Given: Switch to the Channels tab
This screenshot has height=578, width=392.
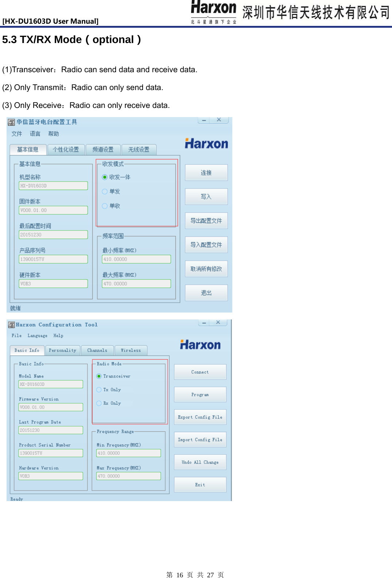Looking at the screenshot, I should pyautogui.click(x=97, y=350).
